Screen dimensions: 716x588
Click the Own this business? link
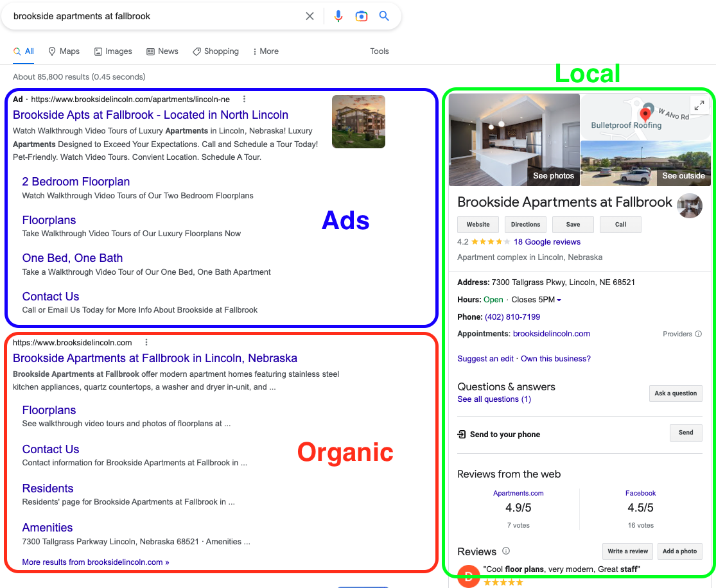pyautogui.click(x=555, y=359)
